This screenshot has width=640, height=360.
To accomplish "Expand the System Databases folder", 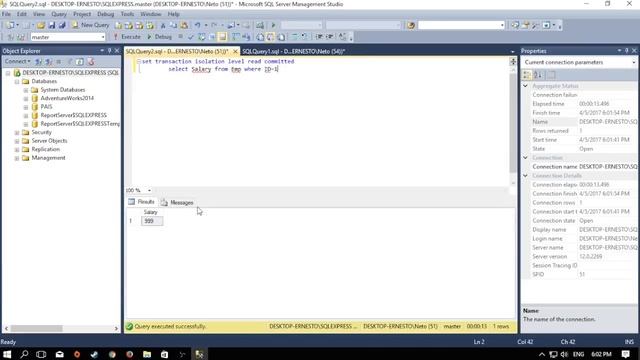I will [26, 90].
